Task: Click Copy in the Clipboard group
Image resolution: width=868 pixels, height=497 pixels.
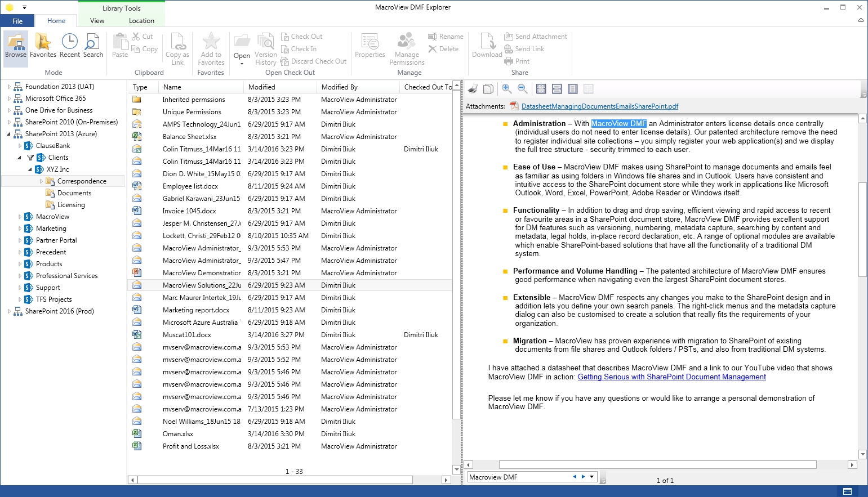Action: tap(145, 49)
